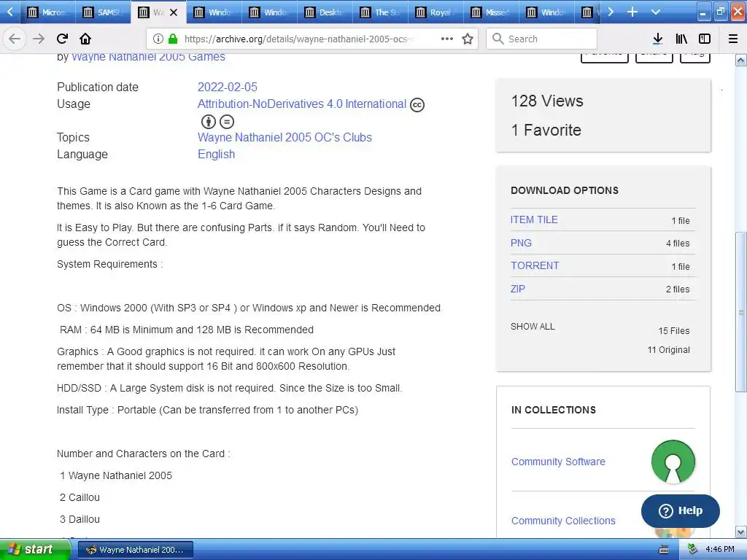Open Wayne Nathaniel 2005 OC's Clubs topic
Viewport: 747px width, 560px height.
click(285, 138)
